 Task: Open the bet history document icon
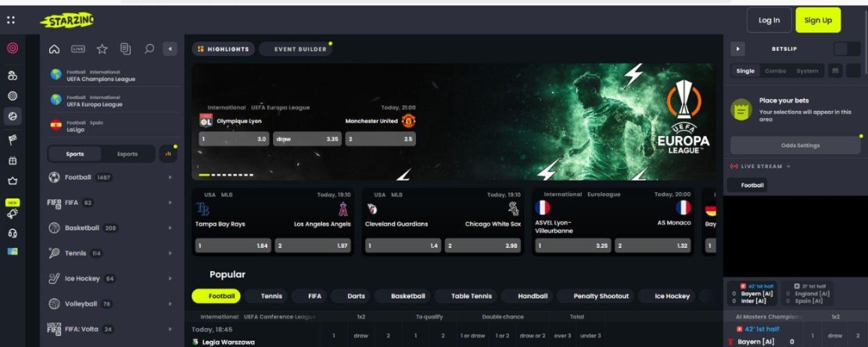point(126,49)
